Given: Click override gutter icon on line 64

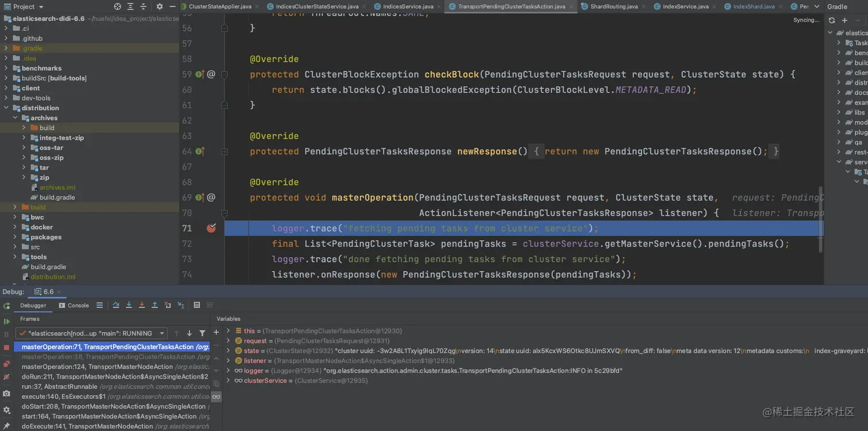Looking at the screenshot, I should [x=200, y=151].
